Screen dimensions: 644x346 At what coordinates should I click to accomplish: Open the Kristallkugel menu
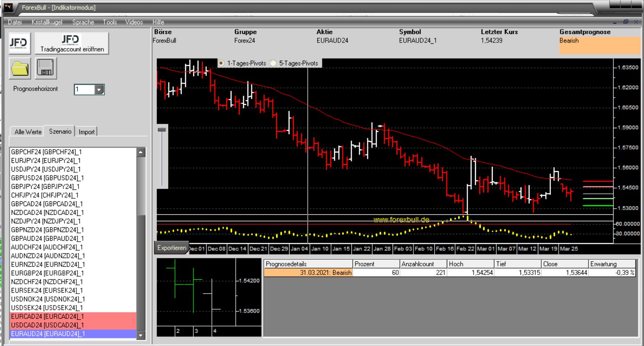click(47, 22)
